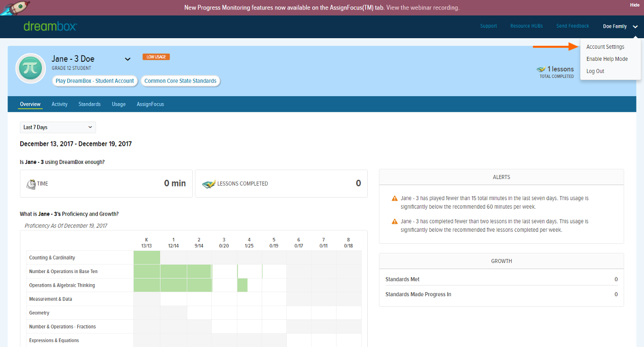Switch to the Activity tab
Screen dimensions: 644x347
(59, 104)
